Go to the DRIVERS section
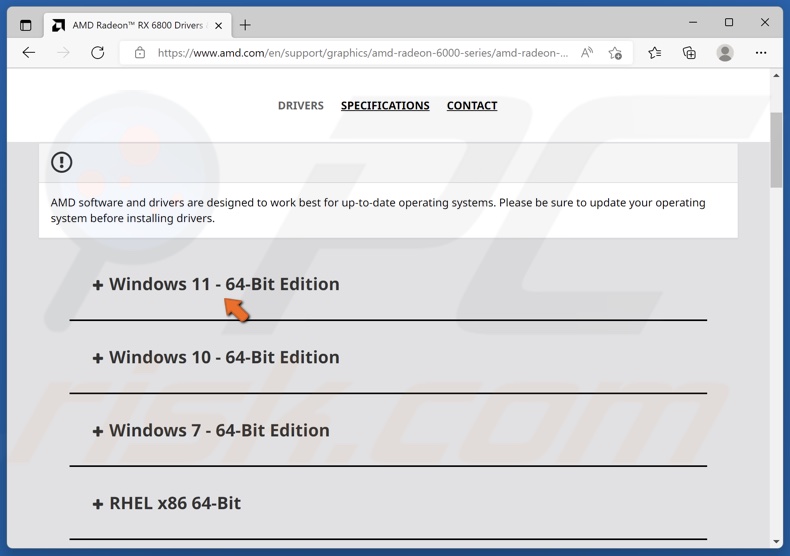Image resolution: width=790 pixels, height=556 pixels. coord(301,106)
